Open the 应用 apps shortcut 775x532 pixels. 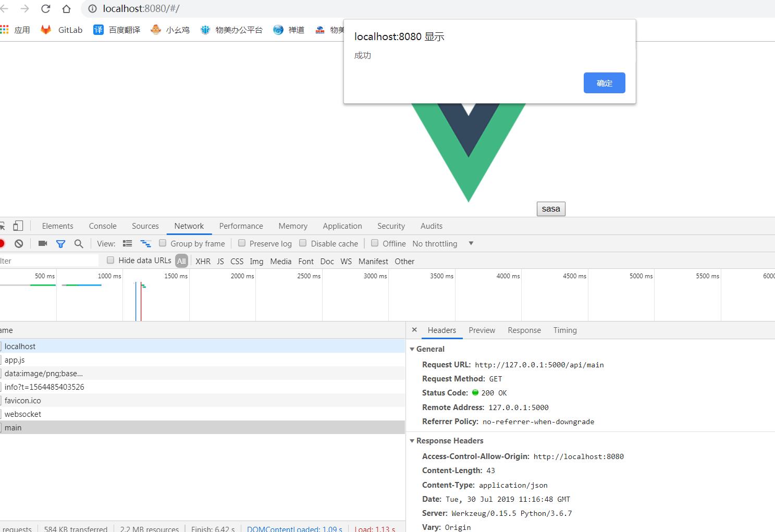[x=15, y=30]
